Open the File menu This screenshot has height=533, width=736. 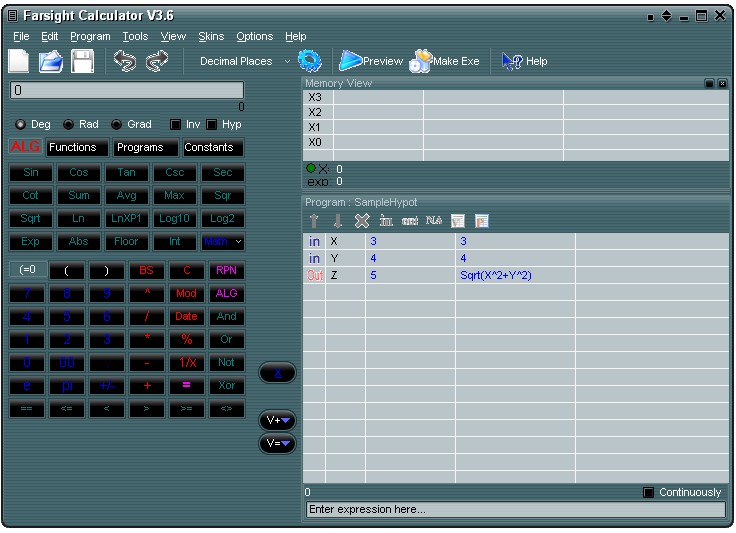point(21,37)
